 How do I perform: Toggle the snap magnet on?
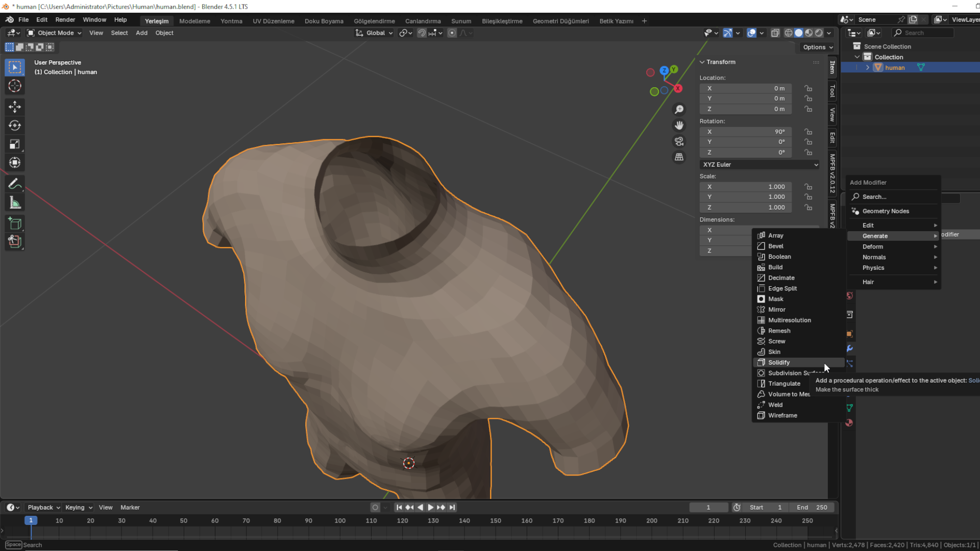(x=422, y=33)
